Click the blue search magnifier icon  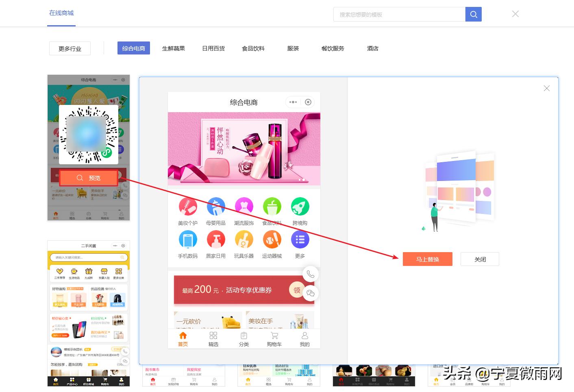click(x=473, y=14)
